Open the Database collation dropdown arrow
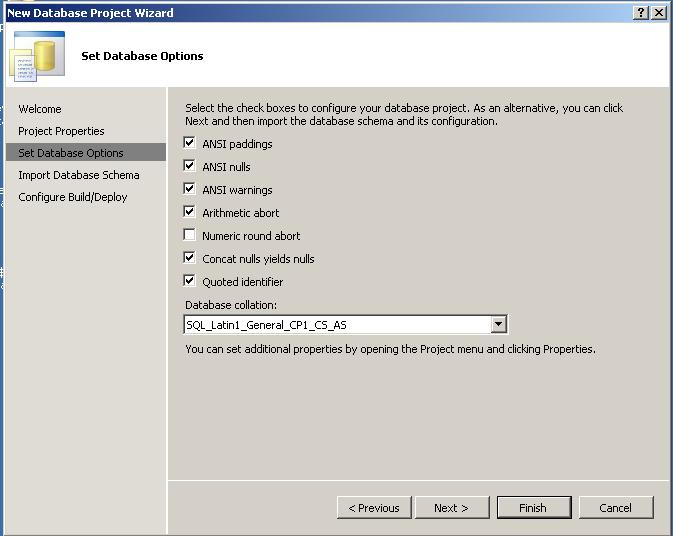 click(x=498, y=324)
